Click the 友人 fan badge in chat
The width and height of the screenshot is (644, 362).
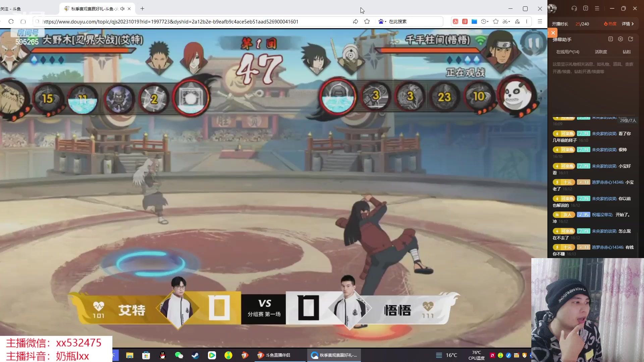564,215
